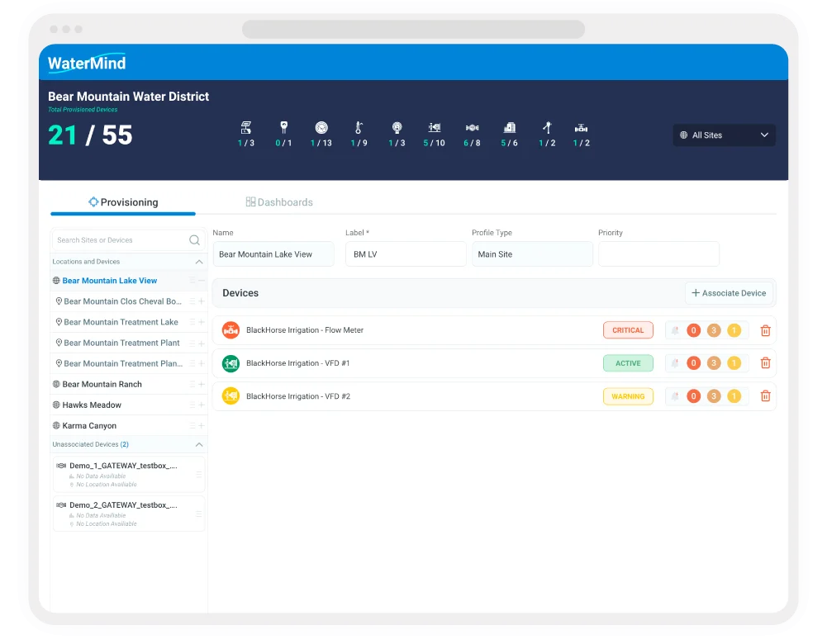Collapse the Unassociated Devices section

(199, 445)
